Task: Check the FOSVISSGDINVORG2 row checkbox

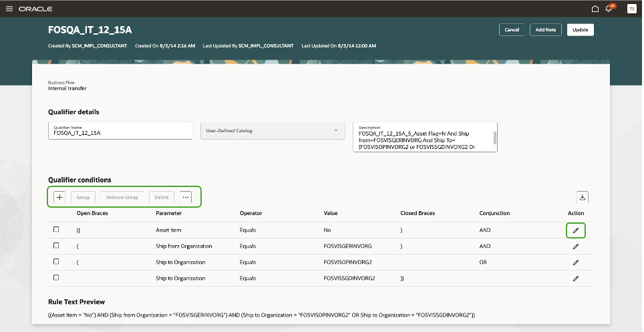Action: pos(56,277)
